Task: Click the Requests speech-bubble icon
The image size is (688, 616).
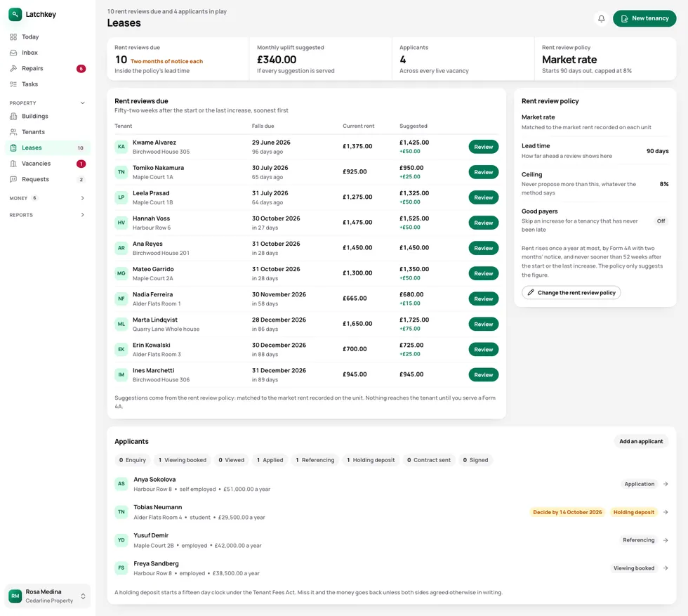Action: coord(13,180)
